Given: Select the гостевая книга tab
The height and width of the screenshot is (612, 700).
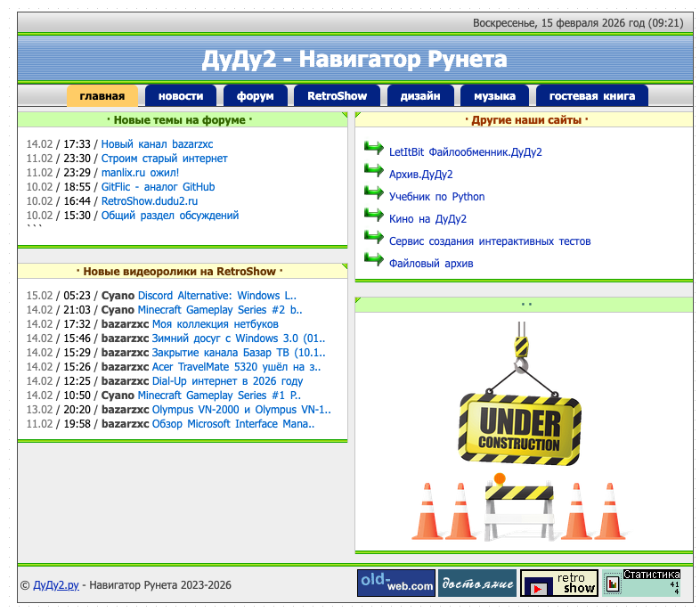Looking at the screenshot, I should click(x=591, y=96).
